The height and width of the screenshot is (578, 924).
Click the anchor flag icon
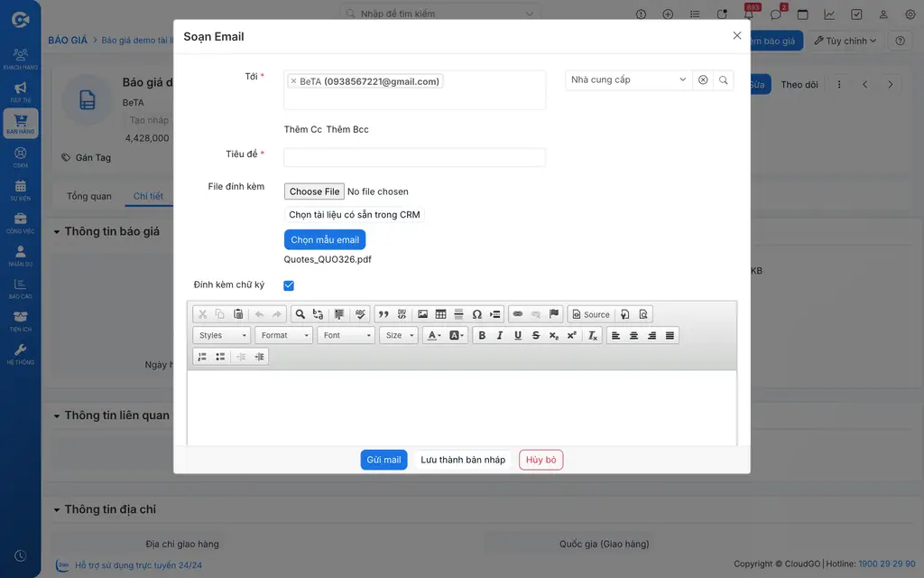pyautogui.click(x=554, y=314)
